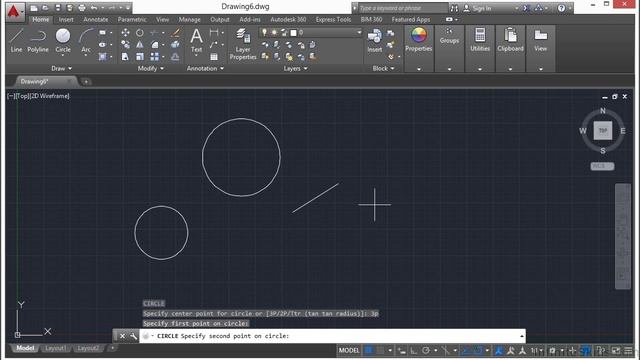Screen dimensions: 640x360
Task: Switch to the Manage ribbon tab
Action: tap(190, 19)
